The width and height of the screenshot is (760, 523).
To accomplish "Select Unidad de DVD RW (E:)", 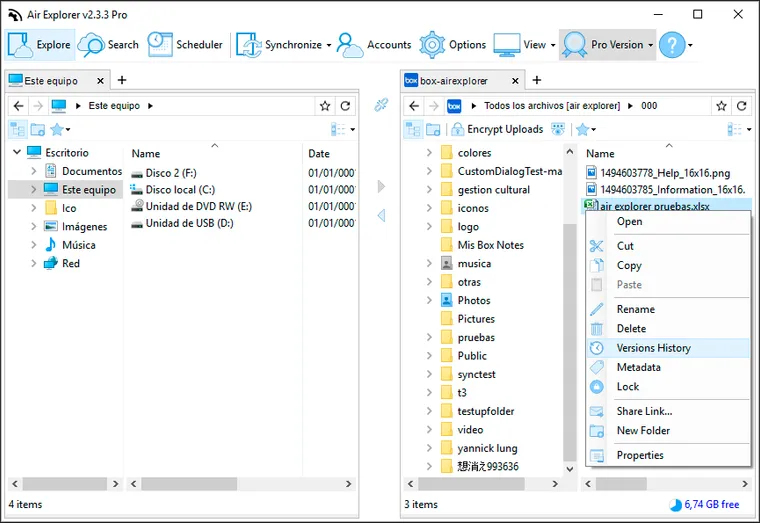I will coord(191,206).
